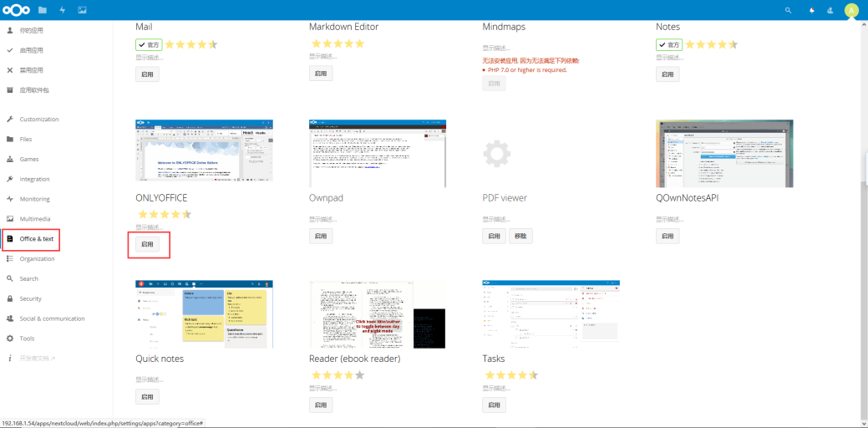Enable the QOwnNotesAPI app
Viewport: 868px width, 428px height.
[667, 236]
